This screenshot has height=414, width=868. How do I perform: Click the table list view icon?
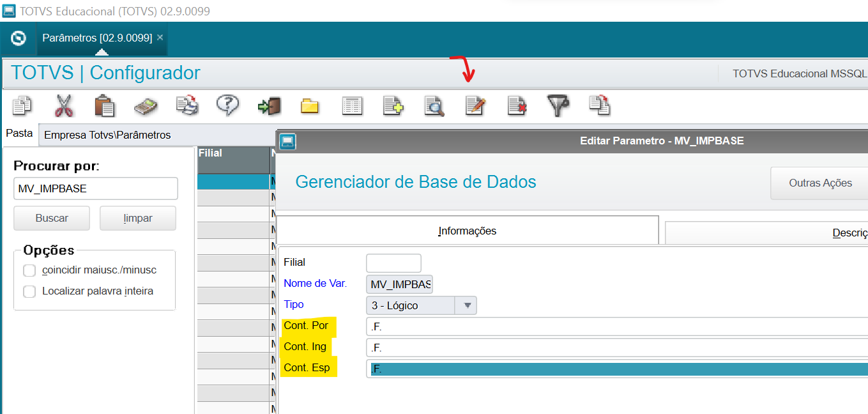click(352, 106)
